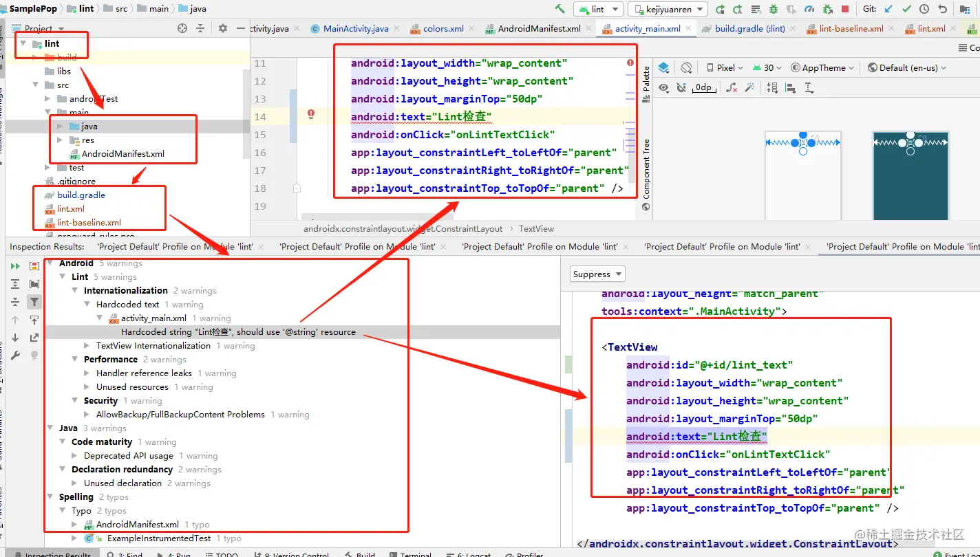
Task: Click the Make Project hammer icon
Action: click(560, 9)
